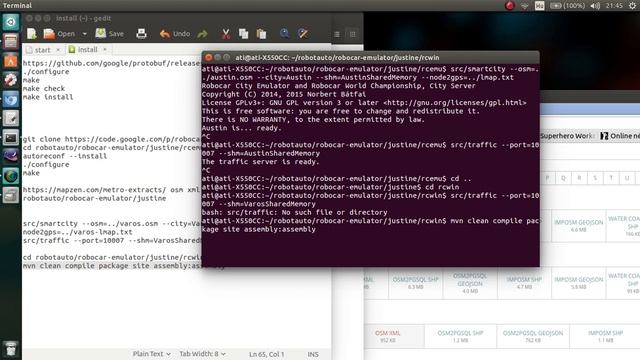
Task: Click 'make check' line in gedit
Action: point(44,89)
